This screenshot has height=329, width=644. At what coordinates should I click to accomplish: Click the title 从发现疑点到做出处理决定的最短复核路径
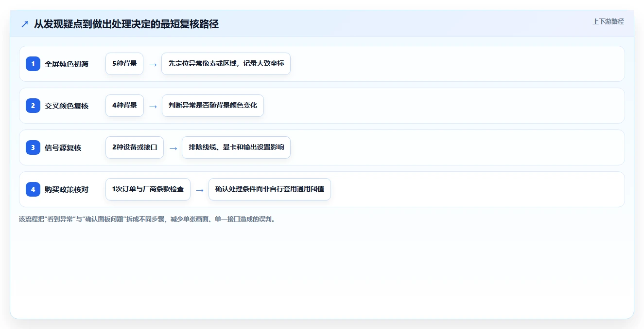point(126,24)
